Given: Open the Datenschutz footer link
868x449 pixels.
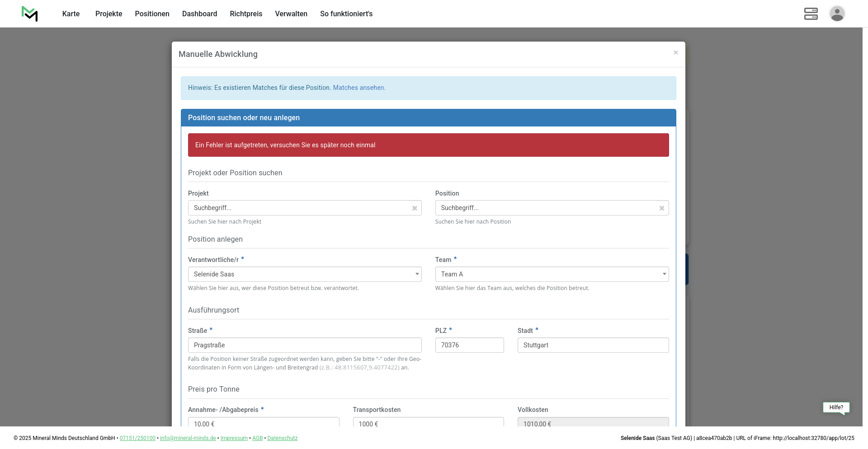Looking at the screenshot, I should tap(282, 438).
